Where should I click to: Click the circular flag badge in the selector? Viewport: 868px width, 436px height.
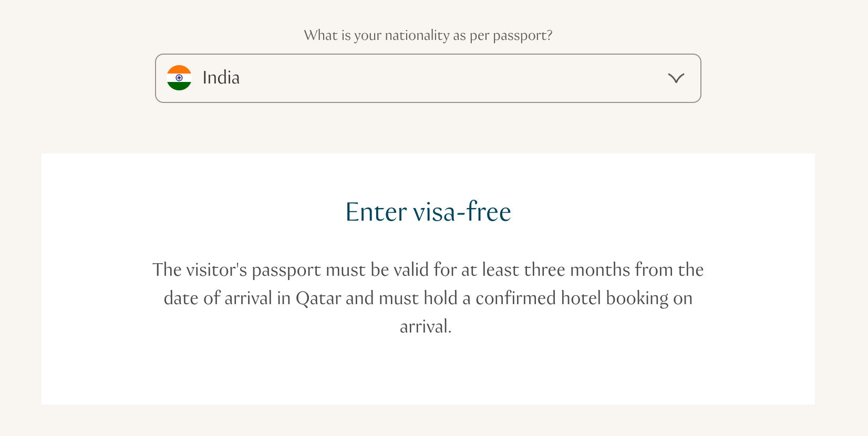pos(179,78)
